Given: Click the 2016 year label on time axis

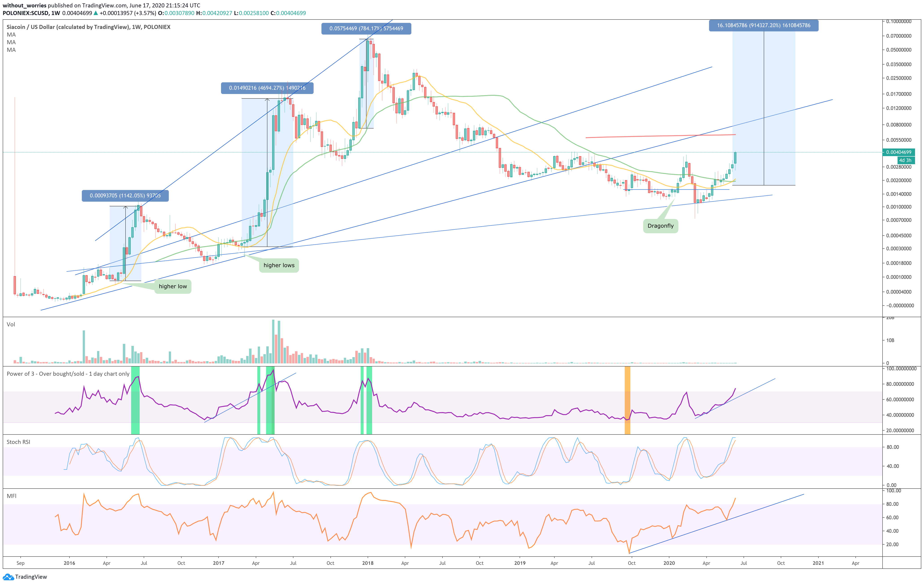Looking at the screenshot, I should click(x=69, y=563).
